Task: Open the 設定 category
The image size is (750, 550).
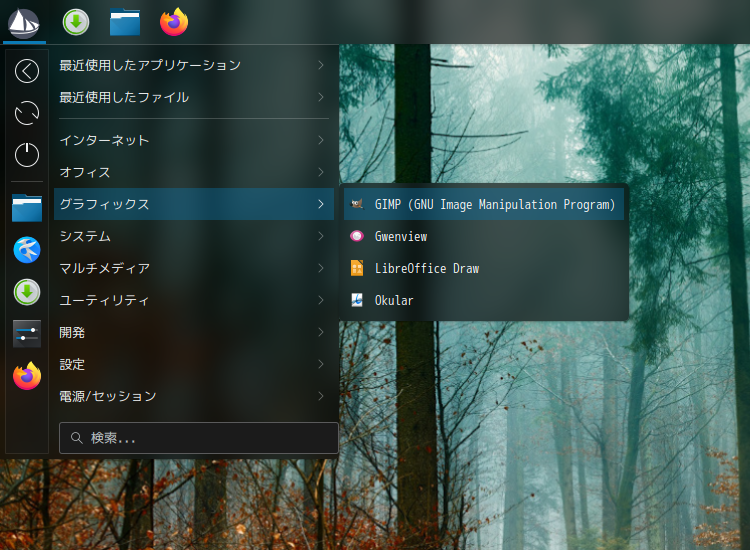Action: pos(194,364)
